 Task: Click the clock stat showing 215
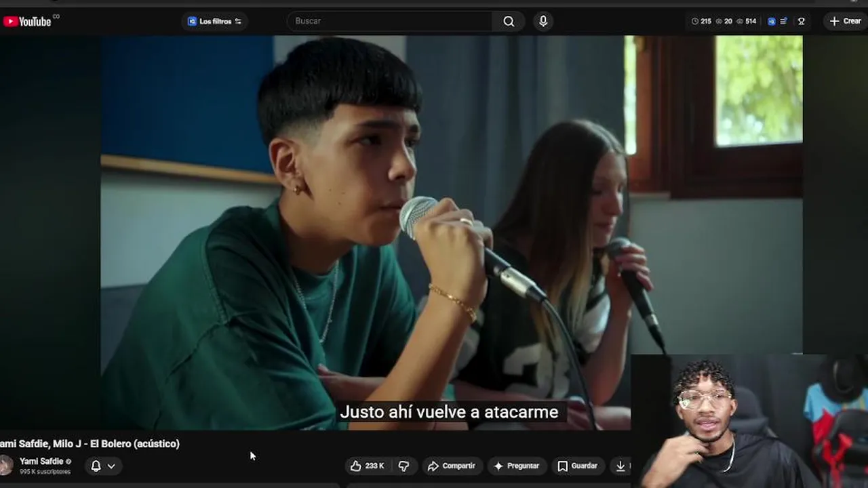(701, 21)
